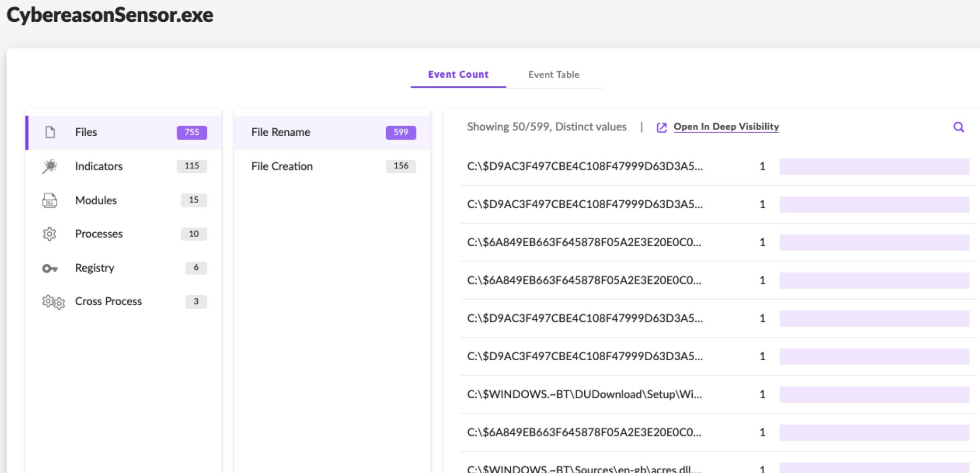Click the DUDownload\Setup file path row

tap(584, 394)
